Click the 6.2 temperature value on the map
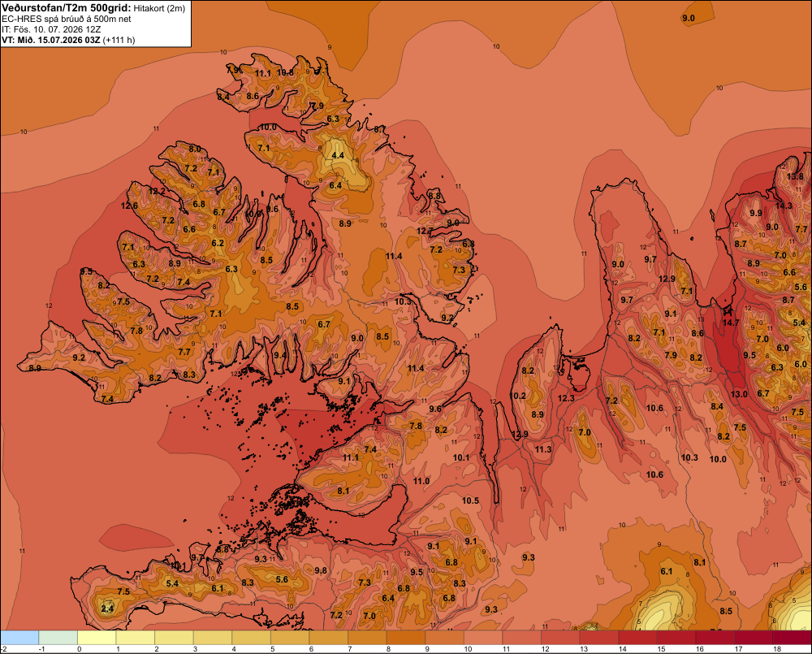812x654 pixels. pos(218,243)
